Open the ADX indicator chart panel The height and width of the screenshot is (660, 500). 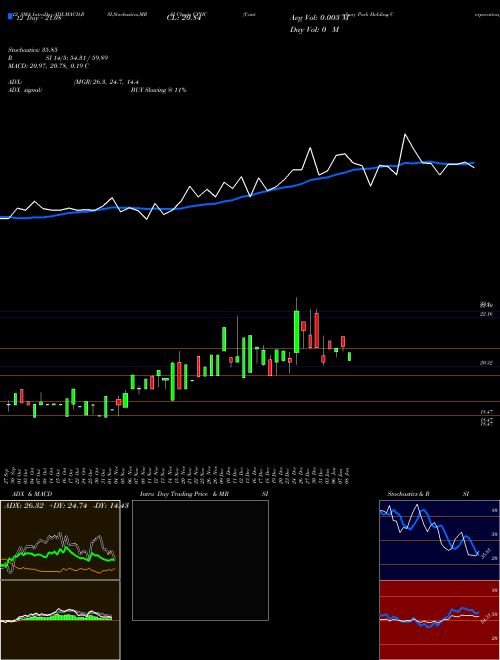click(x=60, y=540)
